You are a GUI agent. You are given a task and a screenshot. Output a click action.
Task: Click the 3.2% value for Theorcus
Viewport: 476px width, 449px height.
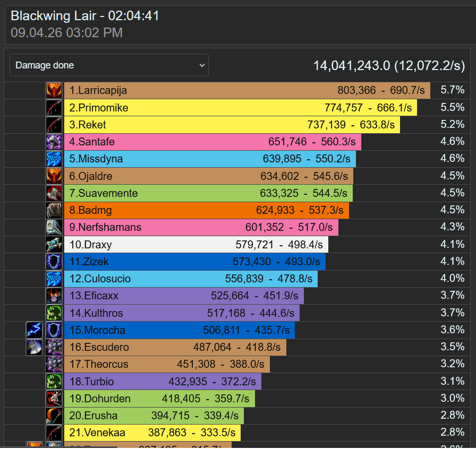pos(452,364)
